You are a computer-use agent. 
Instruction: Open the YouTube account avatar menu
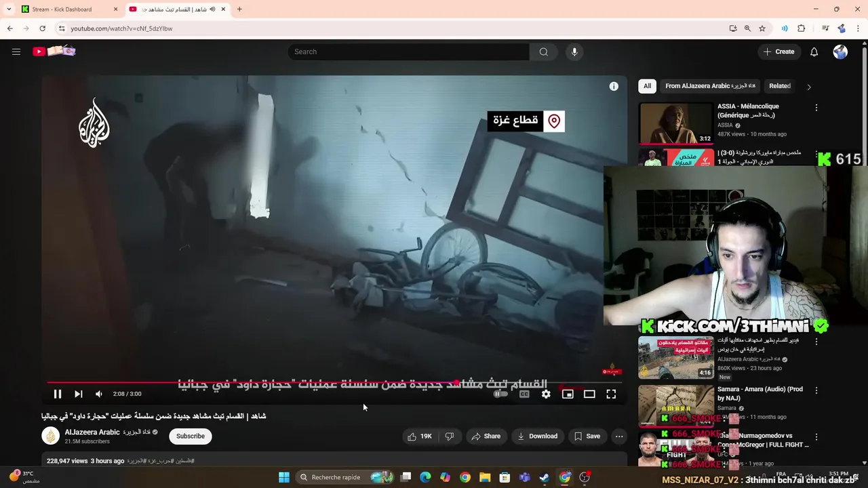(x=840, y=52)
